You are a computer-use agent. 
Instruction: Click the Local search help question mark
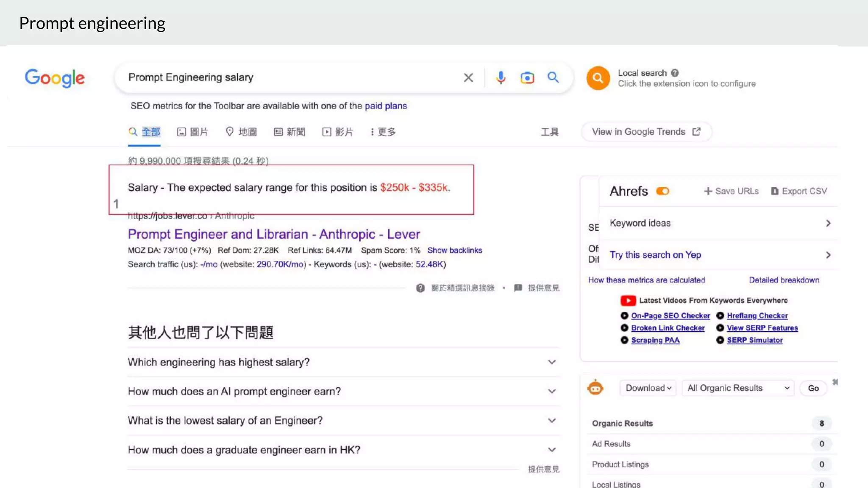coord(675,73)
